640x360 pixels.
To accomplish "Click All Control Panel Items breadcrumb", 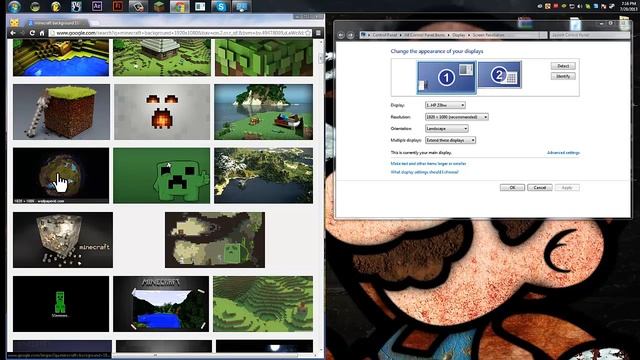I will tap(424, 35).
